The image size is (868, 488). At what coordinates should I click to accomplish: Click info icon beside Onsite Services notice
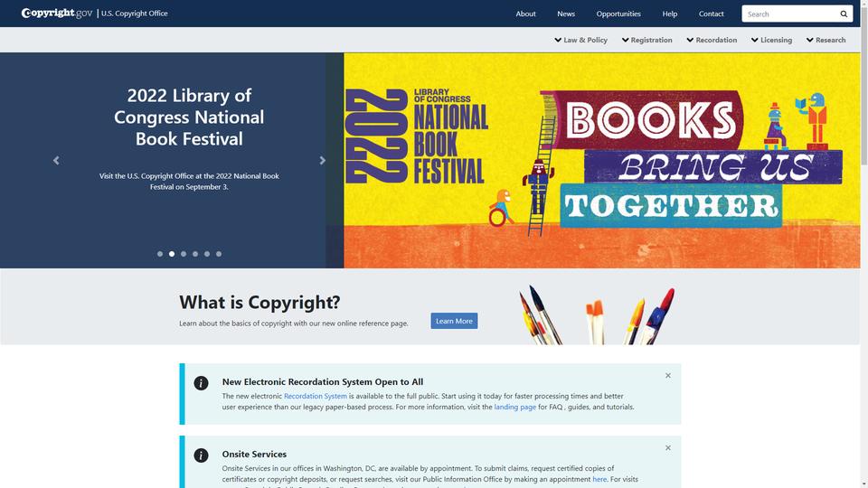(x=201, y=455)
